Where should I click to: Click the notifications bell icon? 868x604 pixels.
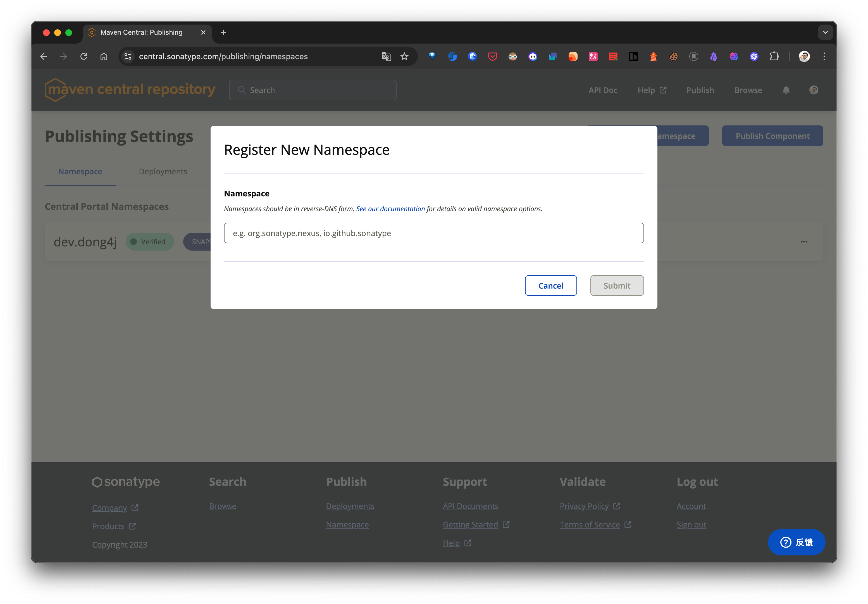click(x=786, y=90)
